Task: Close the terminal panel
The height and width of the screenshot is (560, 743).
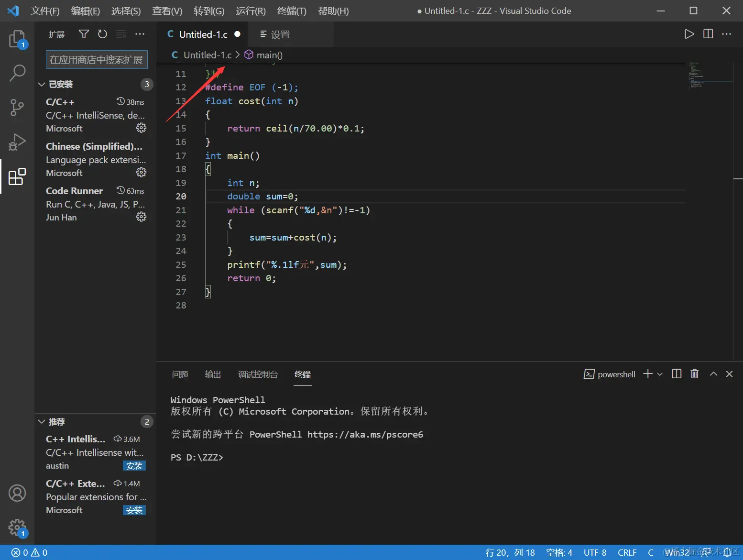Action: click(x=729, y=374)
